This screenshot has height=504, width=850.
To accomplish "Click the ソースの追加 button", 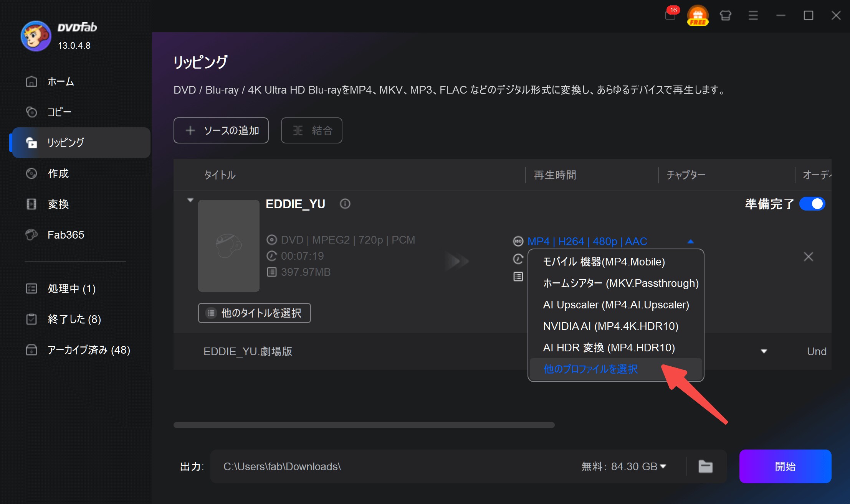I will (x=221, y=130).
